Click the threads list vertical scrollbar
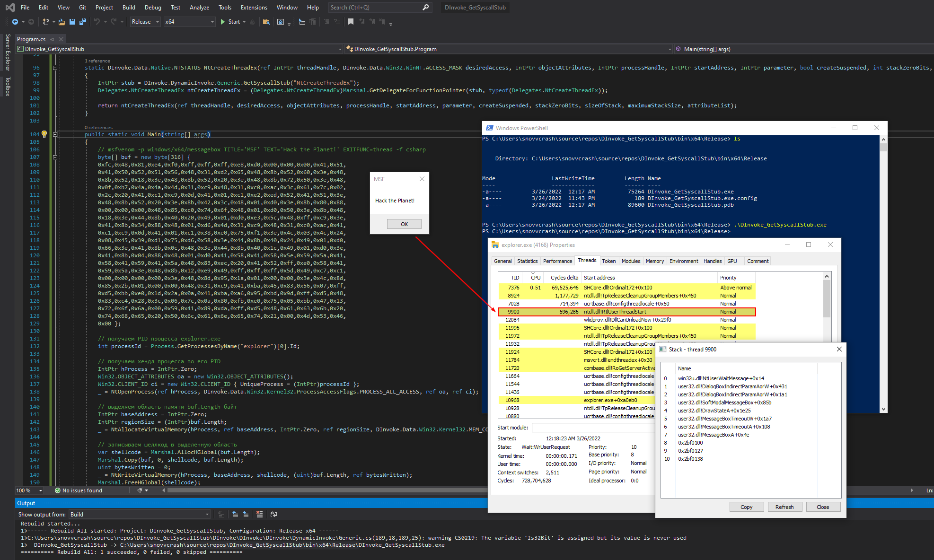 (827, 299)
